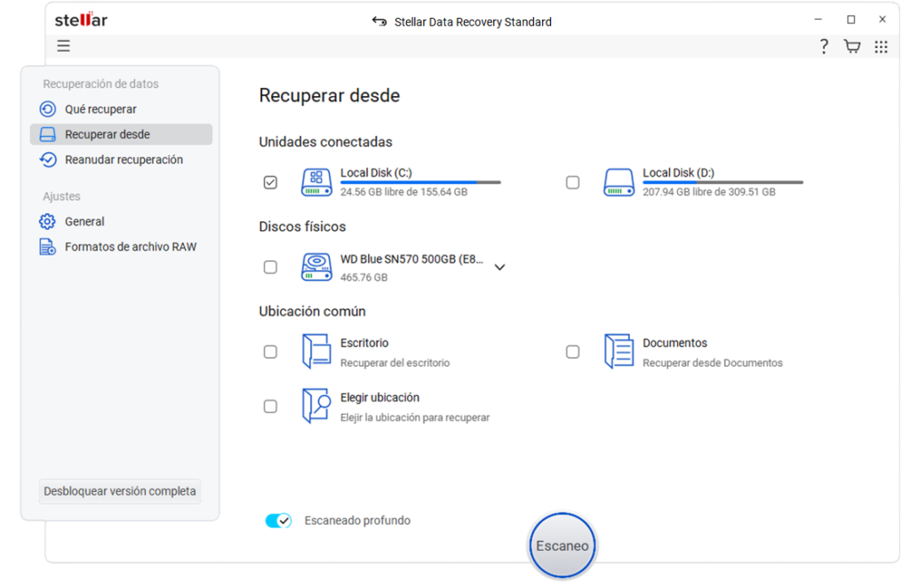
Task: Check the Elegir ubicación checkbox
Action: (x=270, y=407)
